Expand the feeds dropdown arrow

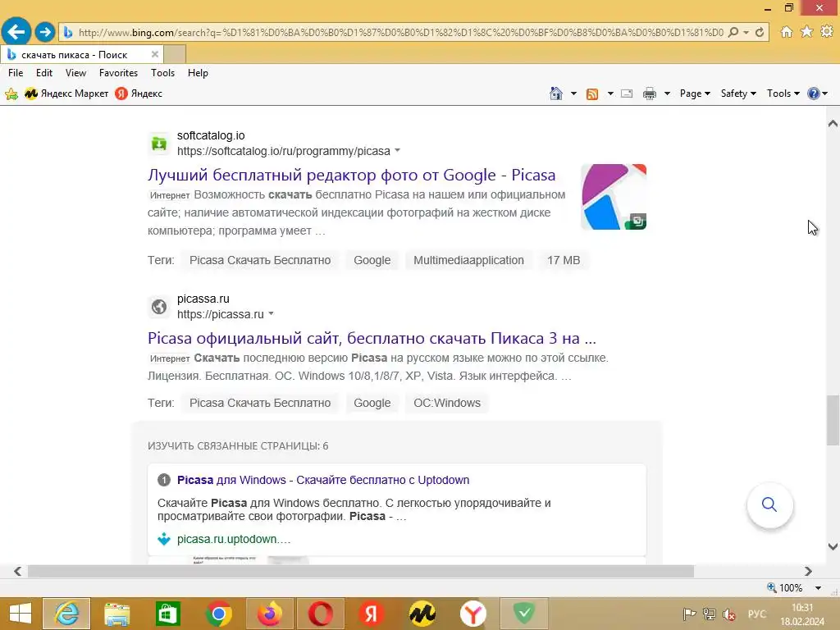[x=610, y=94]
